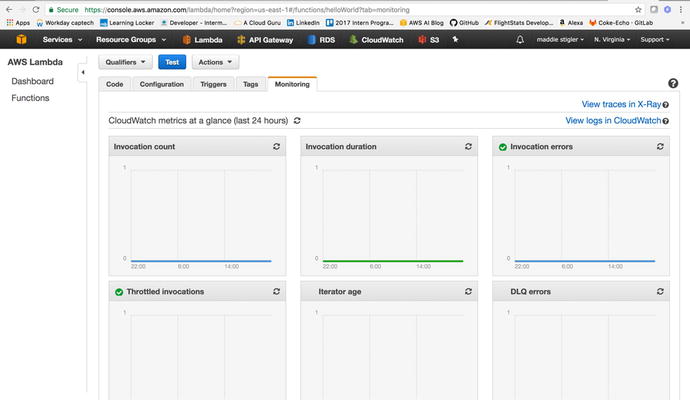This screenshot has height=400, width=690.
Task: Open the Services menu
Action: point(63,40)
